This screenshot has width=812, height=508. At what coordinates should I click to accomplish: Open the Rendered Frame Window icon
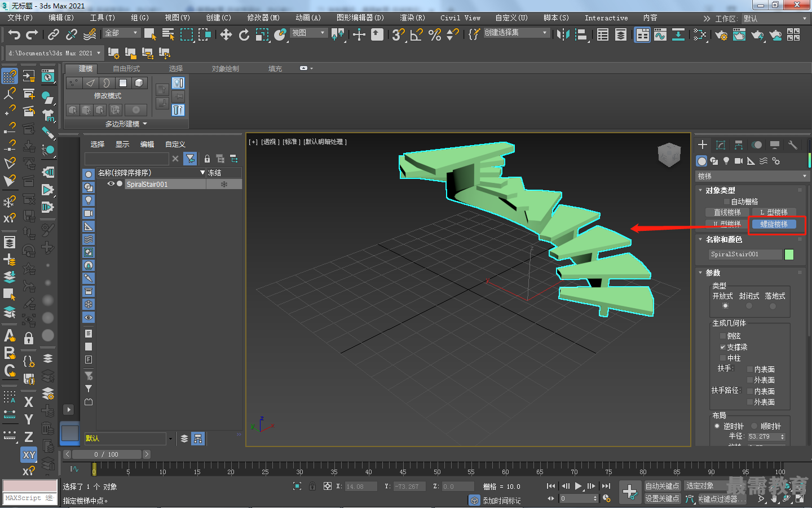pyautogui.click(x=739, y=35)
